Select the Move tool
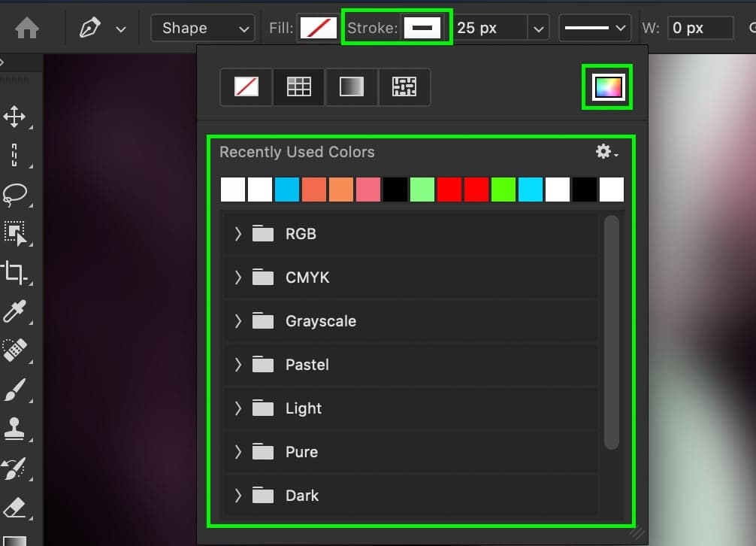This screenshot has width=756, height=546. click(14, 117)
